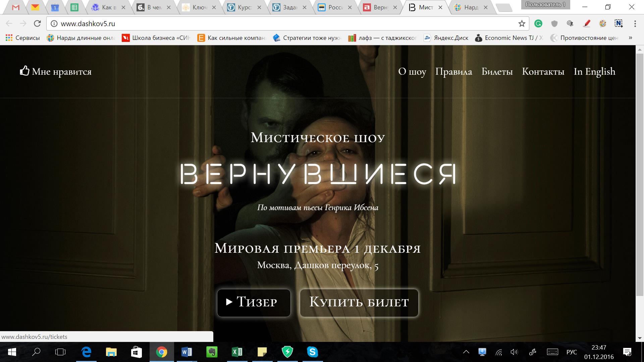This screenshot has height=362, width=644.
Task: Open Chrome's three-dot menu
Action: (635, 23)
